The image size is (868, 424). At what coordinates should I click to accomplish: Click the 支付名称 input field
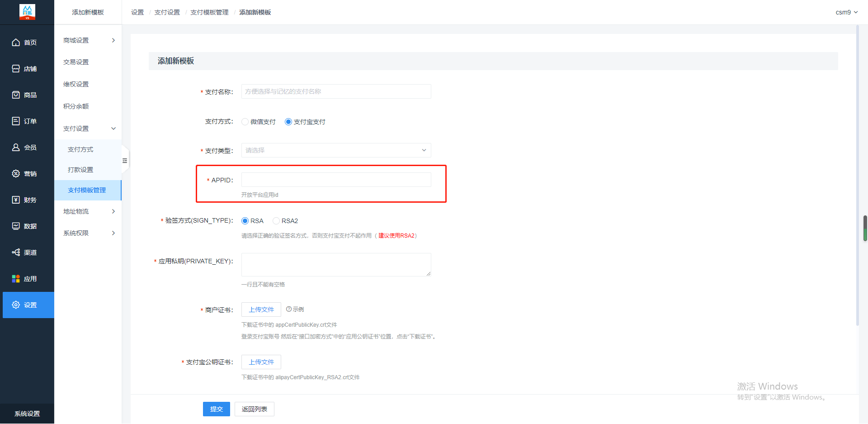336,91
